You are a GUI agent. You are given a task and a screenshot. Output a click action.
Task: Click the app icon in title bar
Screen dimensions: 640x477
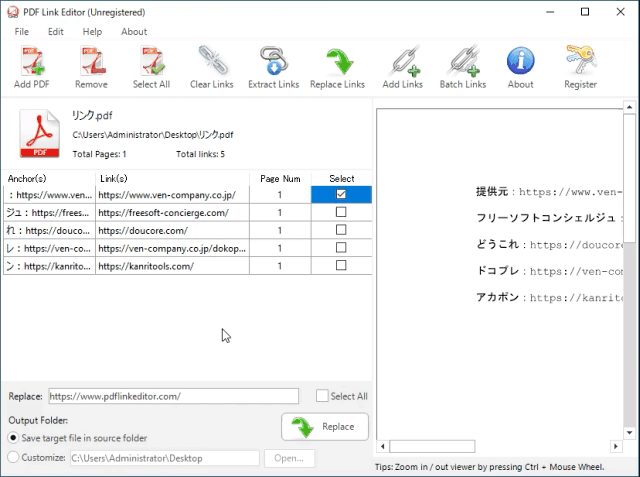(13, 12)
